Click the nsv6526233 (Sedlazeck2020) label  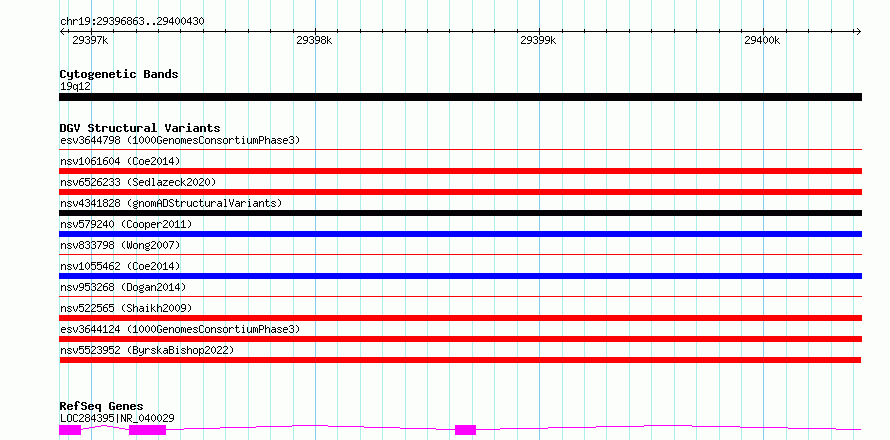click(138, 182)
